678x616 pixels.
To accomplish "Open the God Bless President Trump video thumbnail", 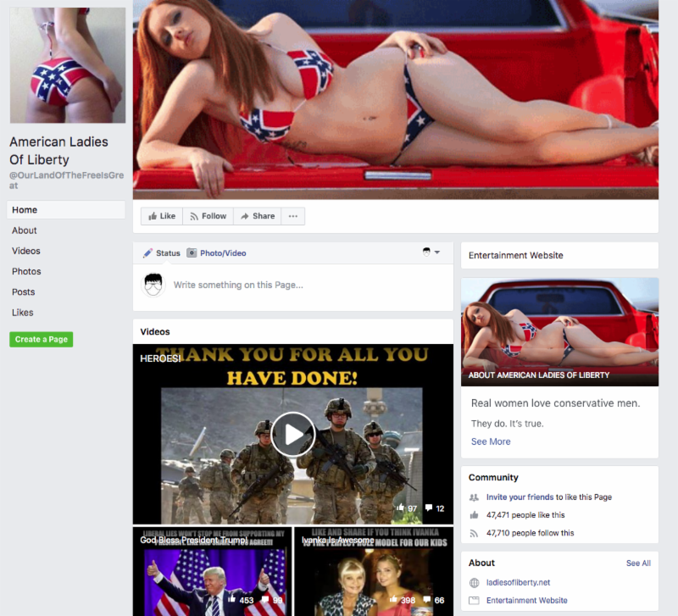I will point(212,571).
